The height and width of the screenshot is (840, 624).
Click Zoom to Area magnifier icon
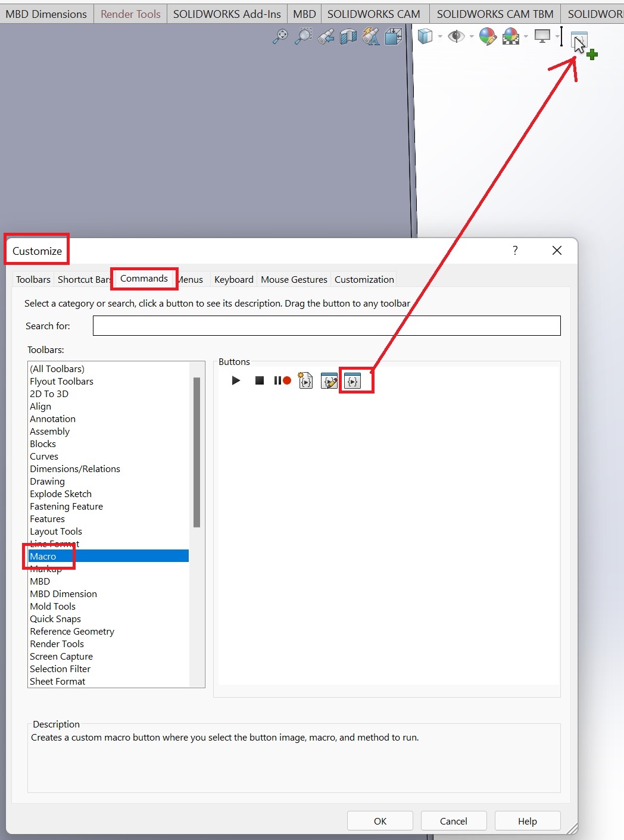click(303, 37)
